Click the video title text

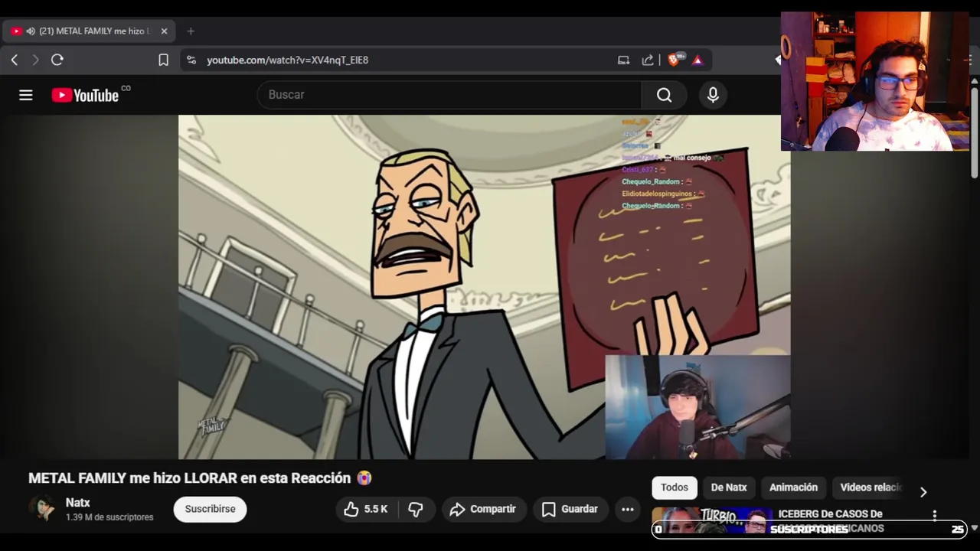[200, 478]
